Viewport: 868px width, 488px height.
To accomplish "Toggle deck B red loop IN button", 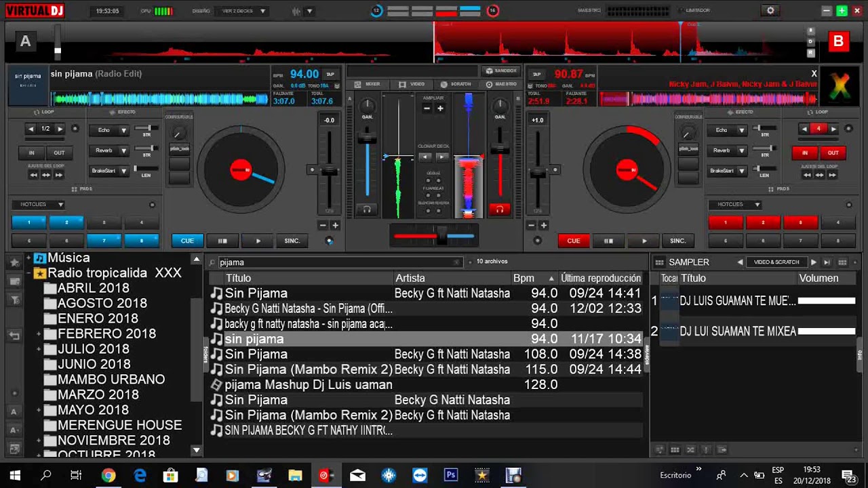I will pyautogui.click(x=805, y=152).
